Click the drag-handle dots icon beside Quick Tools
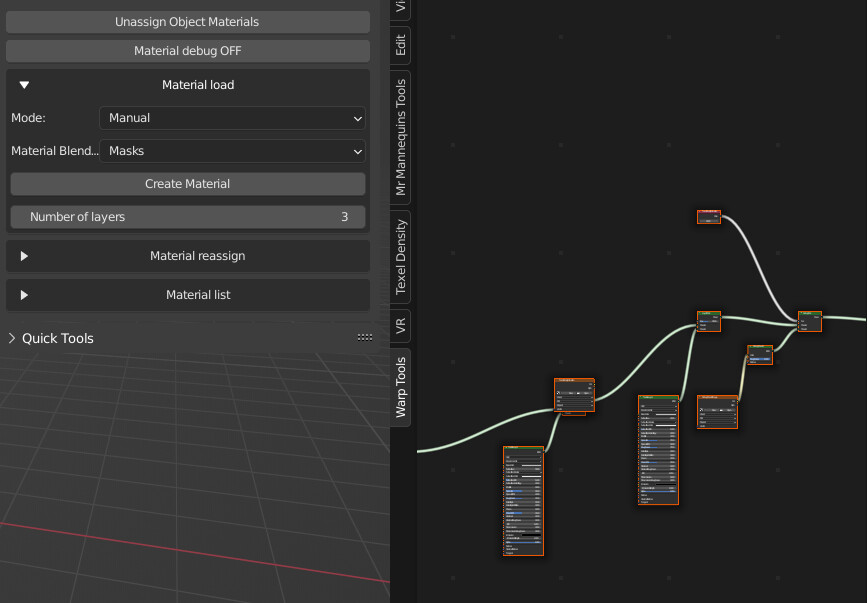Image resolution: width=867 pixels, height=603 pixels. point(364,338)
